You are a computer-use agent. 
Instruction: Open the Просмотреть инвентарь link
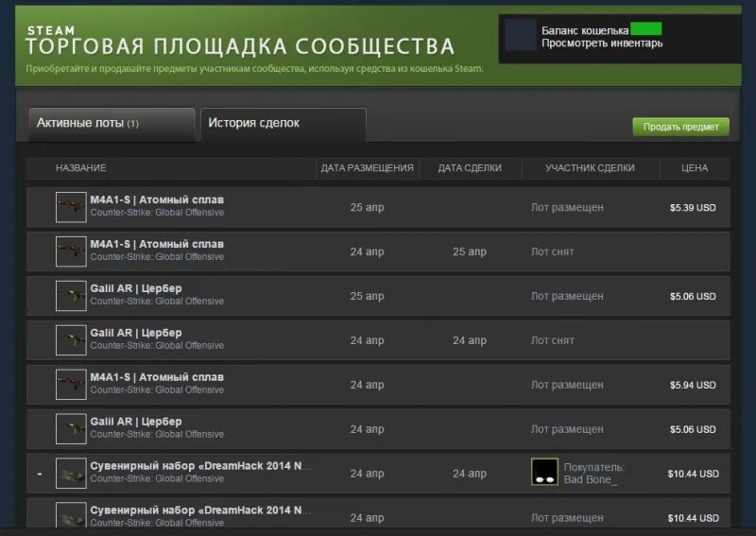[602, 43]
